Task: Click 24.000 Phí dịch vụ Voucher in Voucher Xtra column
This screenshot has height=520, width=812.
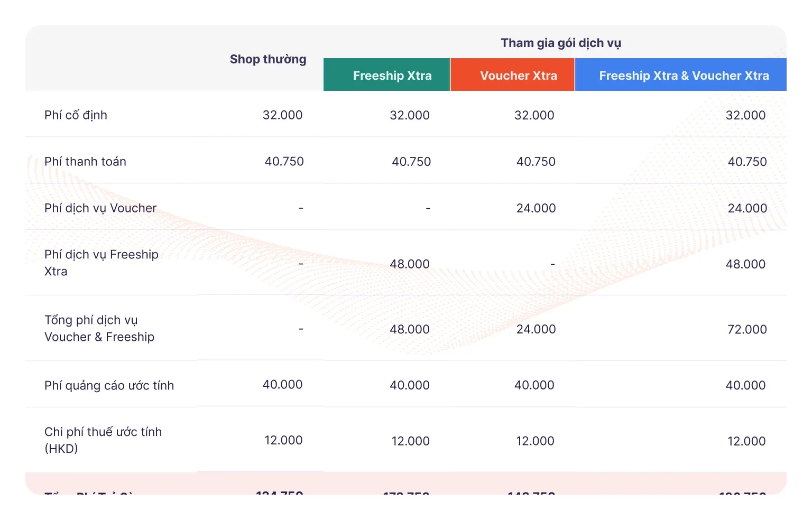Action: (x=536, y=208)
